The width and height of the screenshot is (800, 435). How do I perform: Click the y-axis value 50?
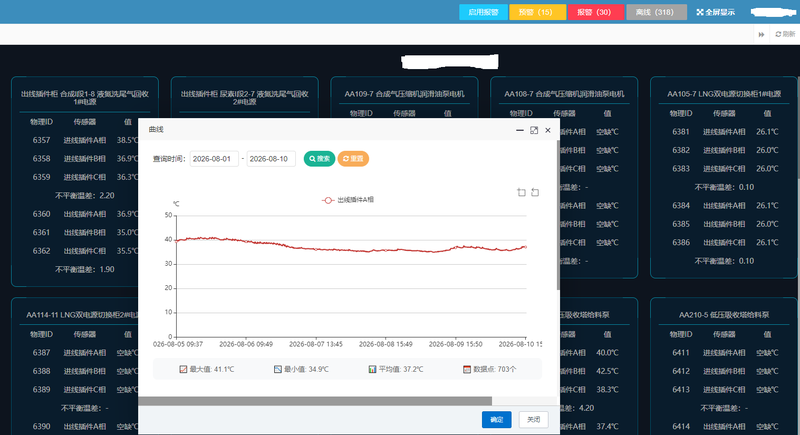pos(168,215)
